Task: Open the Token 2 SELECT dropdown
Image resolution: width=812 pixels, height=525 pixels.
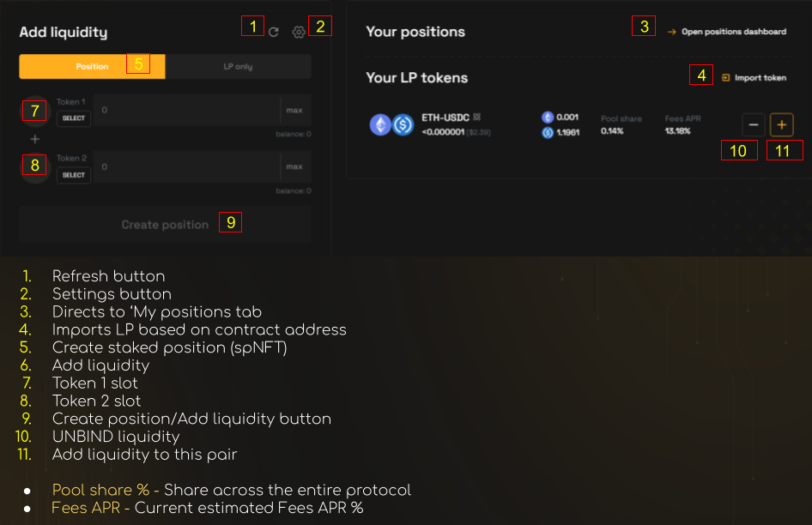Action: (x=74, y=175)
